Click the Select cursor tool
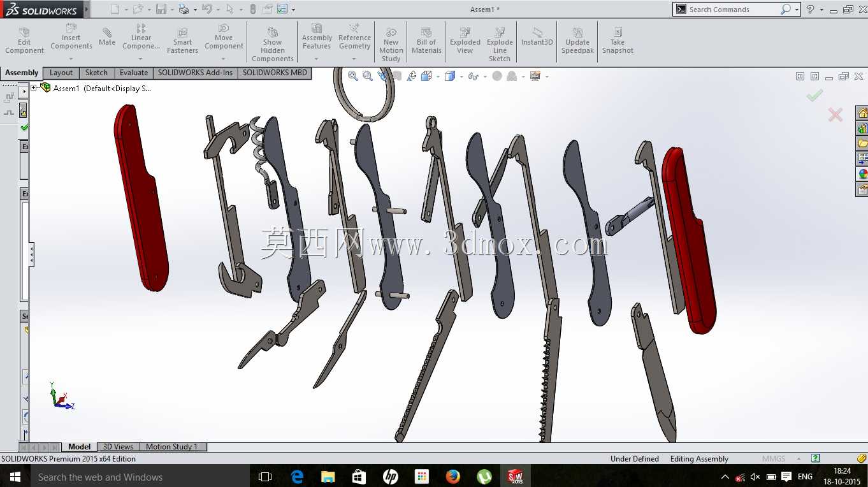Image resolution: width=868 pixels, height=487 pixels. 230,9
